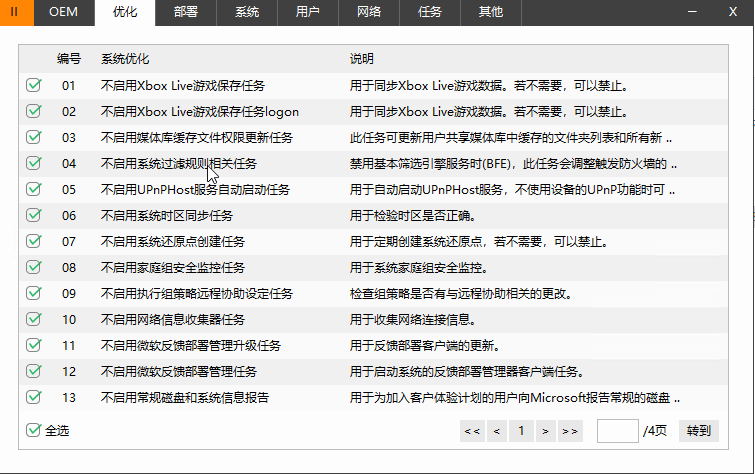Toggle checkbox for item 09 remote assistance task
Screen dimensions: 755x474
34,293
